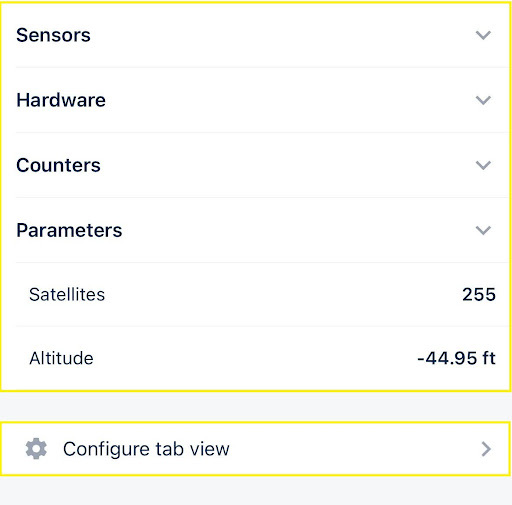Click the right arrow on Configure tab view
512x505 pixels.
tap(486, 449)
